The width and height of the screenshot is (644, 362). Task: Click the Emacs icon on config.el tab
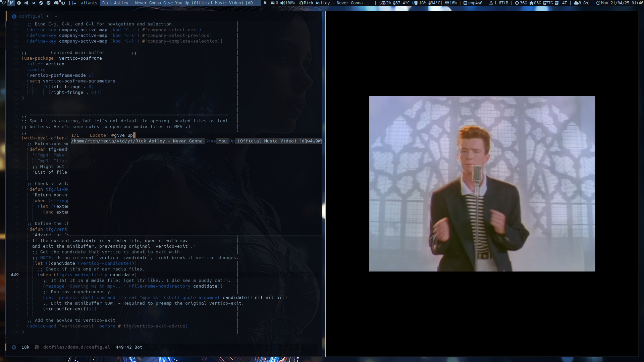[14, 16]
